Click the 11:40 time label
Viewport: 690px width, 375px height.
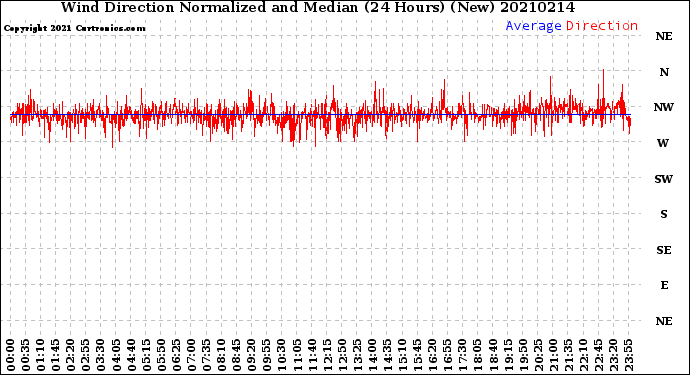[312, 355]
